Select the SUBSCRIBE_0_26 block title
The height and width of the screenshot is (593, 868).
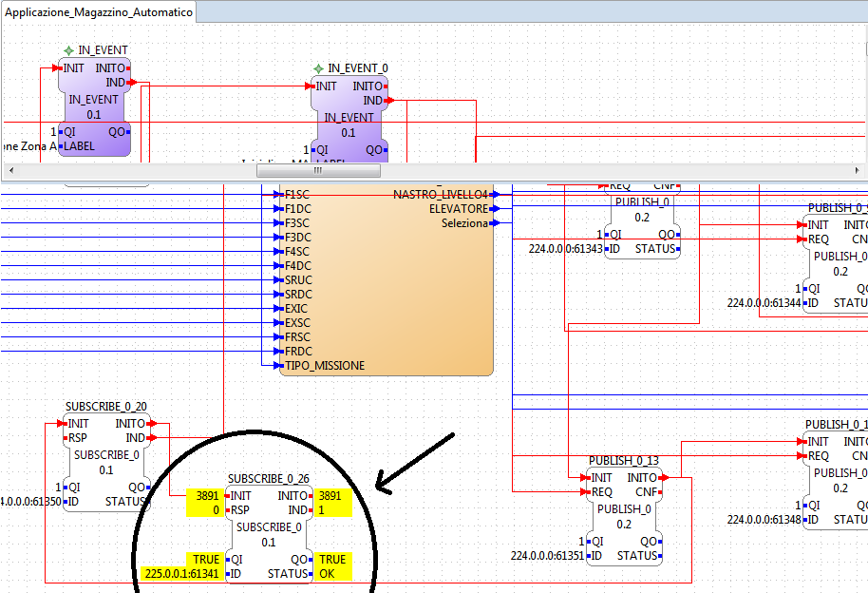tap(269, 479)
